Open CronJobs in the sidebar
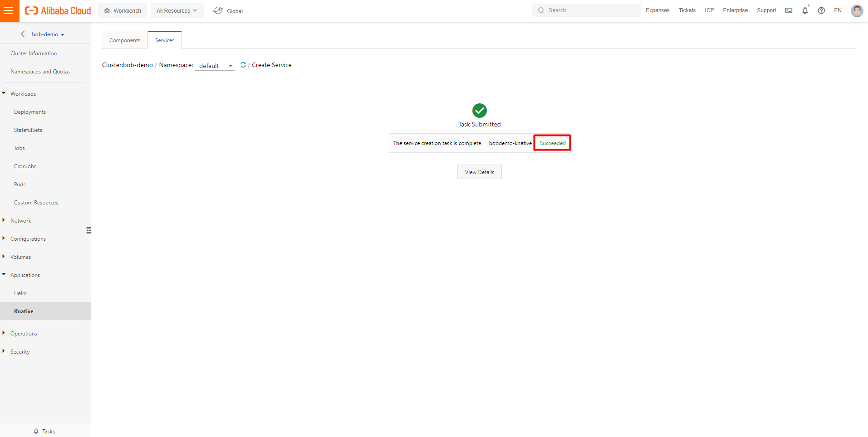Screen dimensions: 868x437 tap(25, 166)
